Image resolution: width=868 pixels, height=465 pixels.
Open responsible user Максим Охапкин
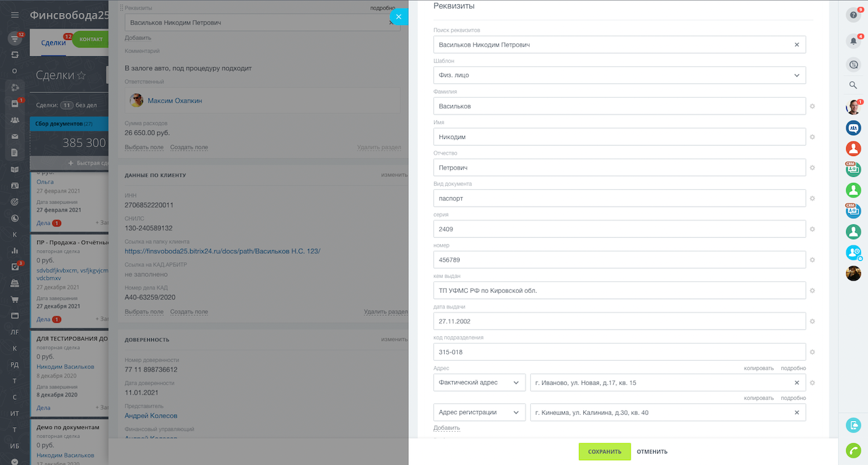(175, 100)
